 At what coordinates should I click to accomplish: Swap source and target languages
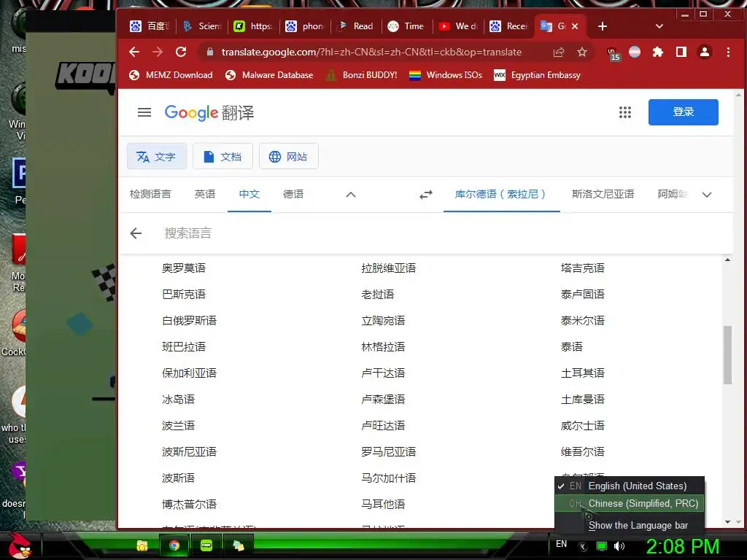tap(426, 194)
